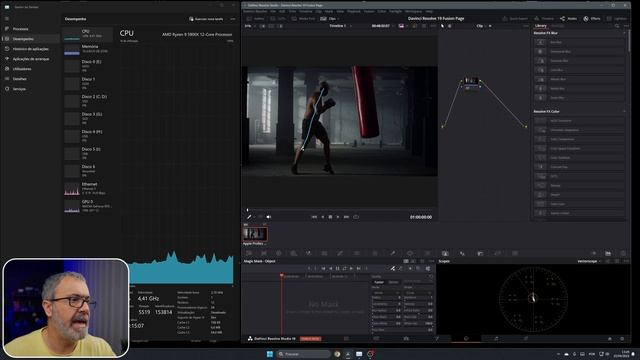Open the Clips dropdown arrow
640x360 pixels.
pos(338,18)
